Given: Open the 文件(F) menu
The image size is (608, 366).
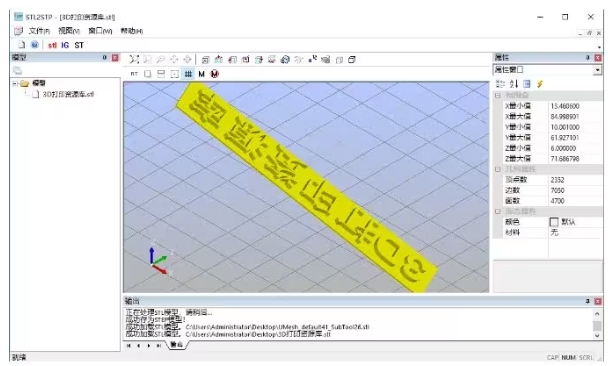Looking at the screenshot, I should [x=39, y=31].
